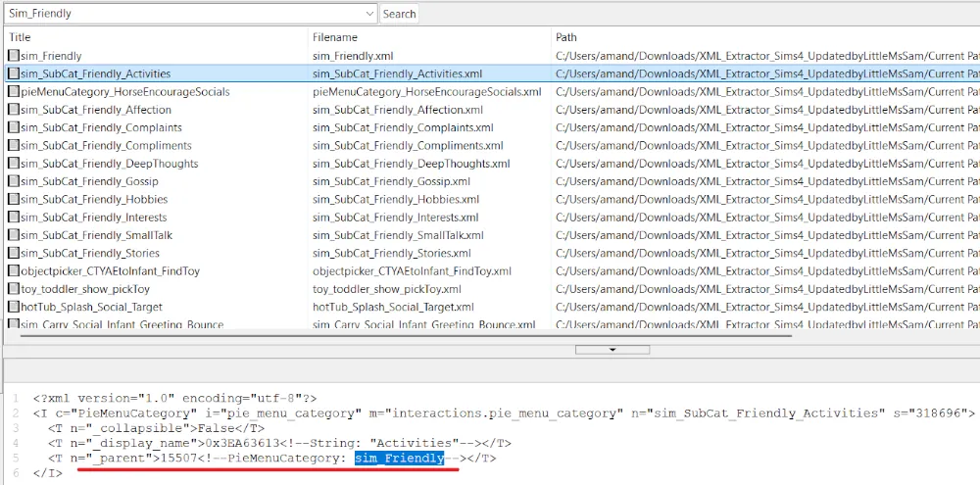Viewport: 980px width, 485px height.
Task: Click the Search button
Action: [399, 14]
